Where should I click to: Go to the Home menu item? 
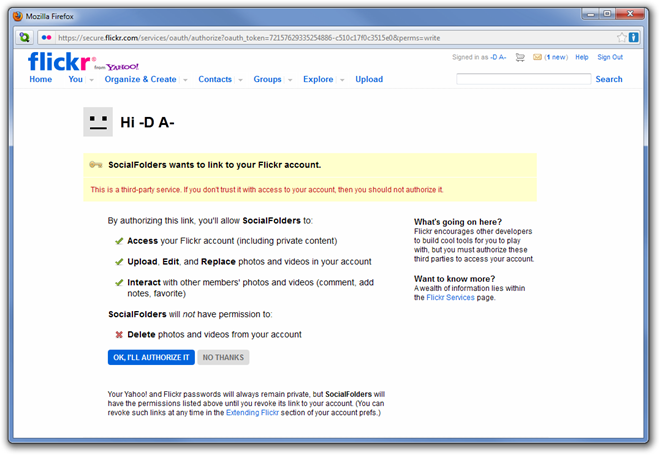[40, 79]
